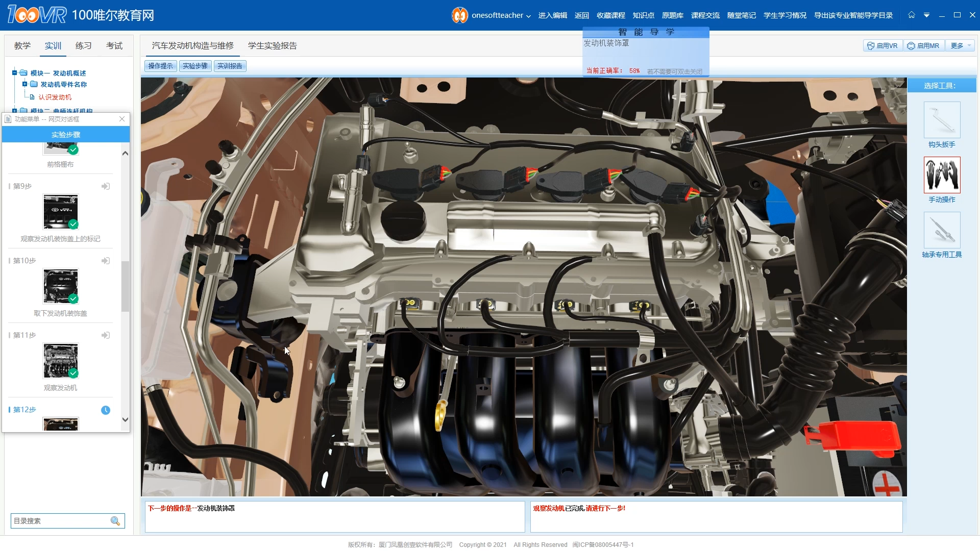Enable MR mode with 启用MR
The image size is (980, 551).
pyautogui.click(x=924, y=45)
